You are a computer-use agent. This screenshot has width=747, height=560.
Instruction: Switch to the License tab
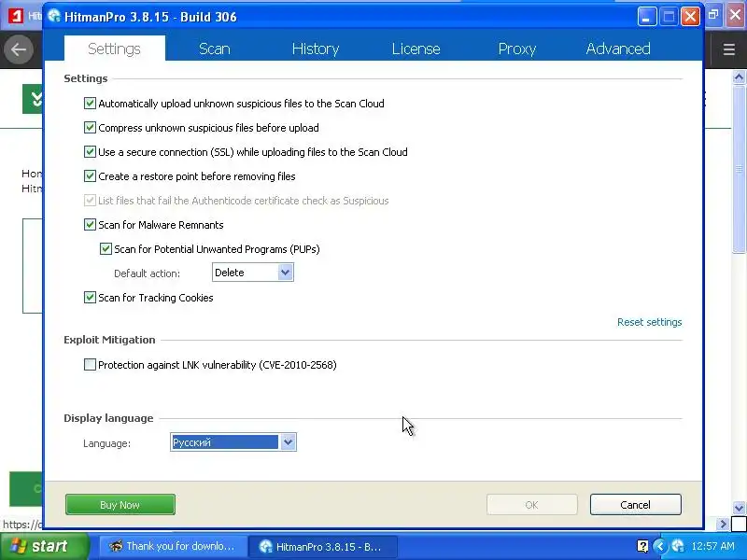416,49
